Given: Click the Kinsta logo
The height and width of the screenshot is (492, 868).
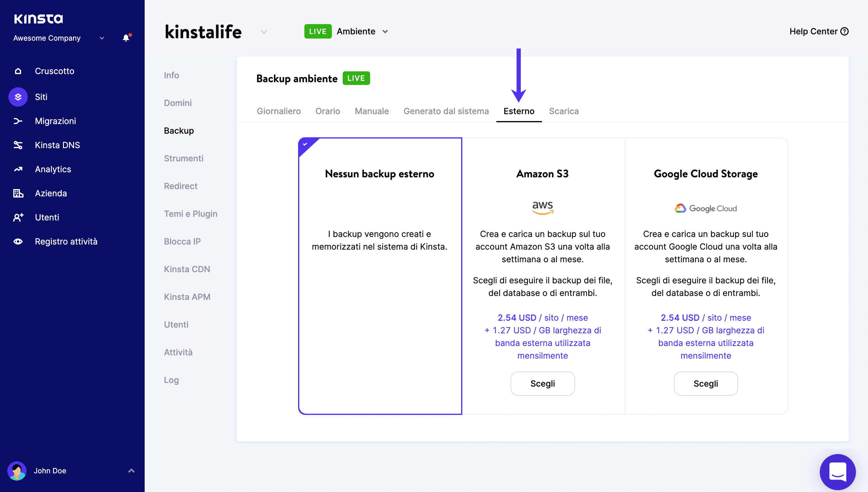Looking at the screenshot, I should click(x=38, y=19).
